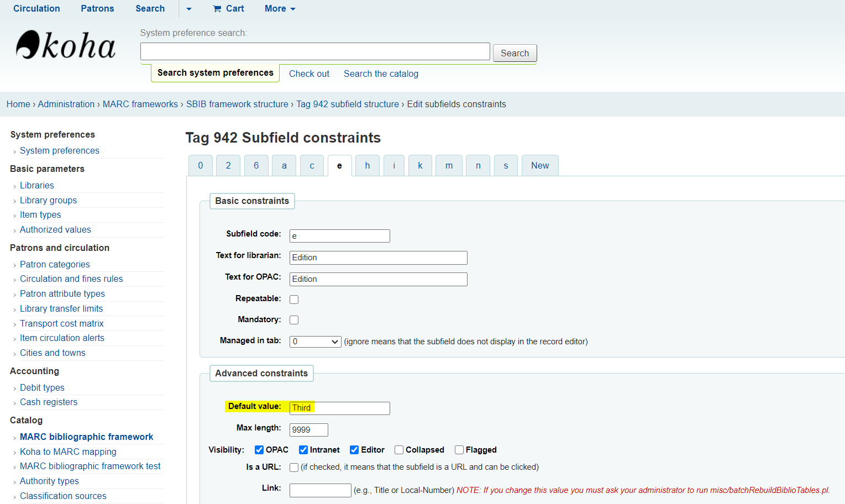Uncheck the OPAC visibility checkbox
Screen dimensions: 845x504
click(259, 450)
